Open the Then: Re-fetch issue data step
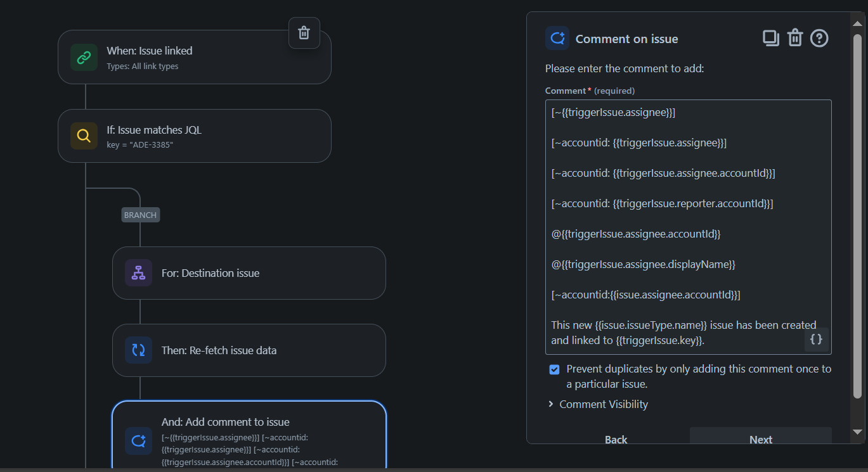The width and height of the screenshot is (868, 472). [x=249, y=350]
